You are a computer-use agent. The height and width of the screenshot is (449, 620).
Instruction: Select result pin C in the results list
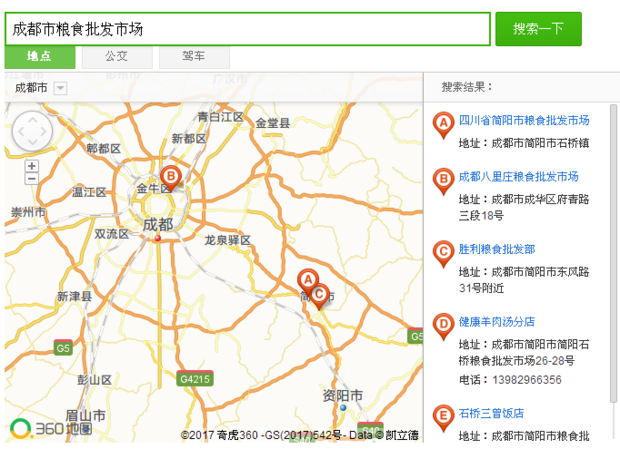click(x=443, y=252)
